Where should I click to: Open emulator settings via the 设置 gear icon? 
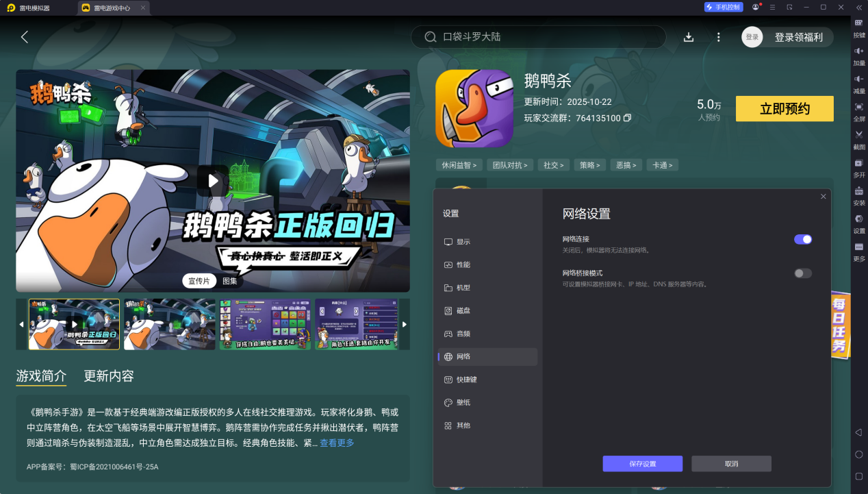[x=858, y=219]
